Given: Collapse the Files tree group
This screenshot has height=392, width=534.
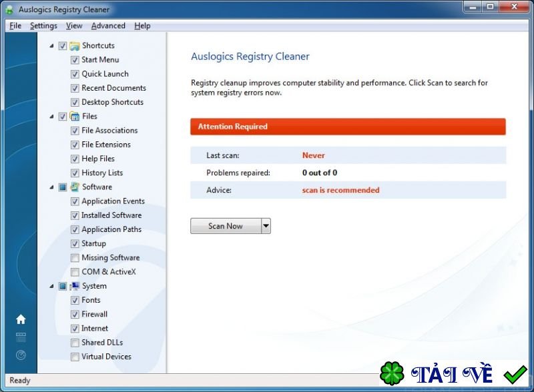Looking at the screenshot, I should pos(52,117).
